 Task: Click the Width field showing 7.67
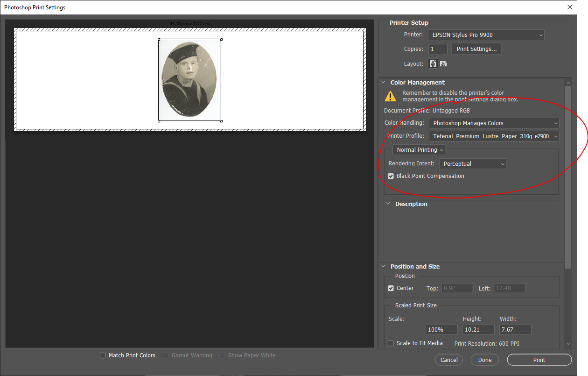[x=515, y=330]
